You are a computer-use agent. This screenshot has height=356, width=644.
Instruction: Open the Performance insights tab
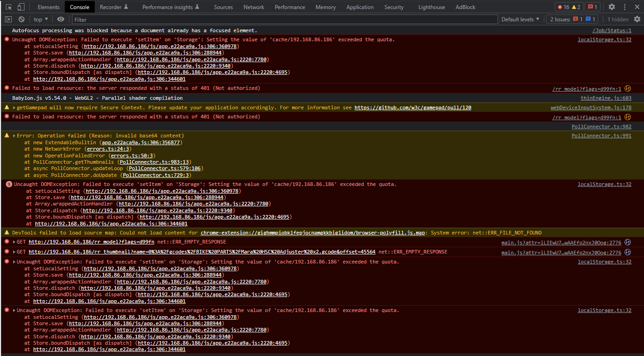(171, 7)
